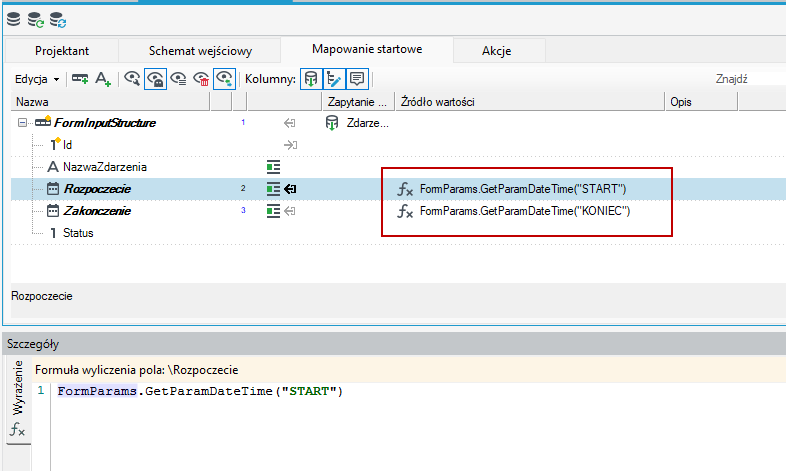The height and width of the screenshot is (471, 786).
Task: Toggle the tree-edit column button after Kolumny
Action: [334, 79]
